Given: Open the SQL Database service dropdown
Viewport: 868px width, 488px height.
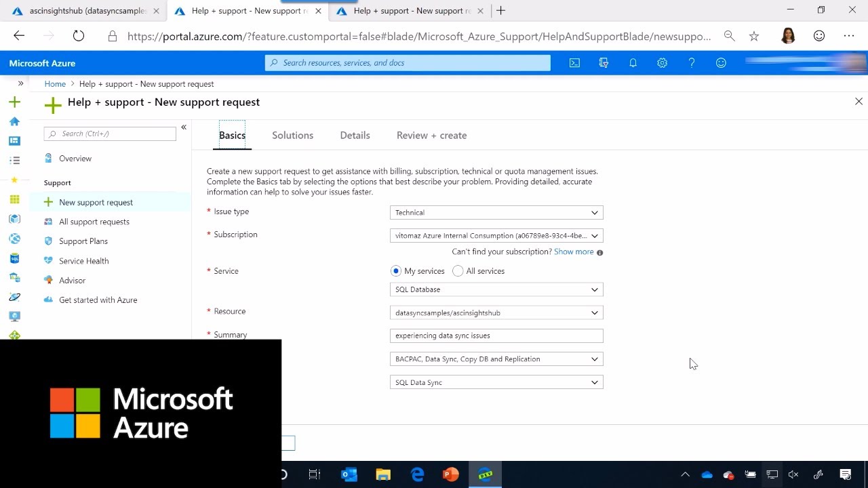Looking at the screenshot, I should click(x=496, y=289).
